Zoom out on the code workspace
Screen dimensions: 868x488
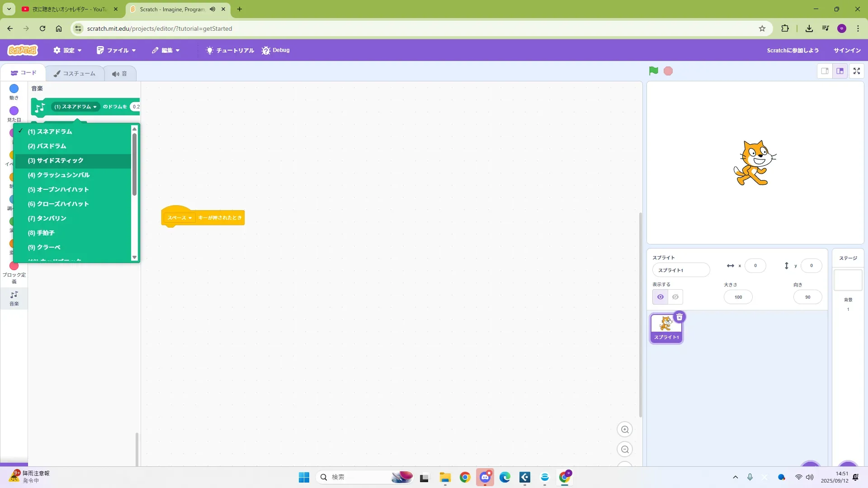[x=625, y=450]
